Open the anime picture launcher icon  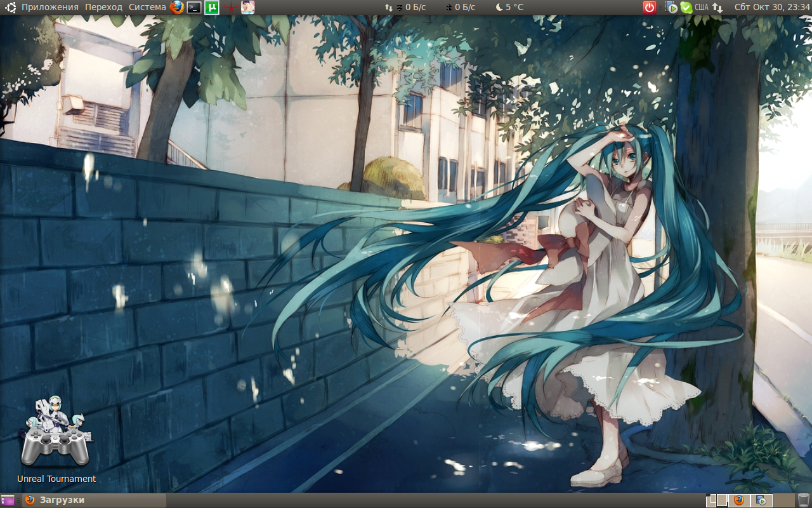[x=248, y=7]
